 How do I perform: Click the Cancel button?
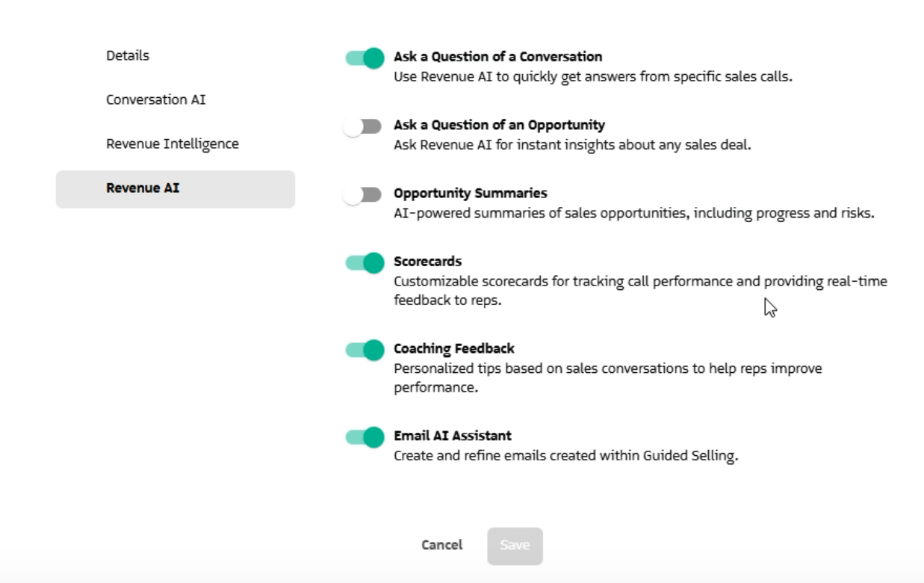coord(441,546)
